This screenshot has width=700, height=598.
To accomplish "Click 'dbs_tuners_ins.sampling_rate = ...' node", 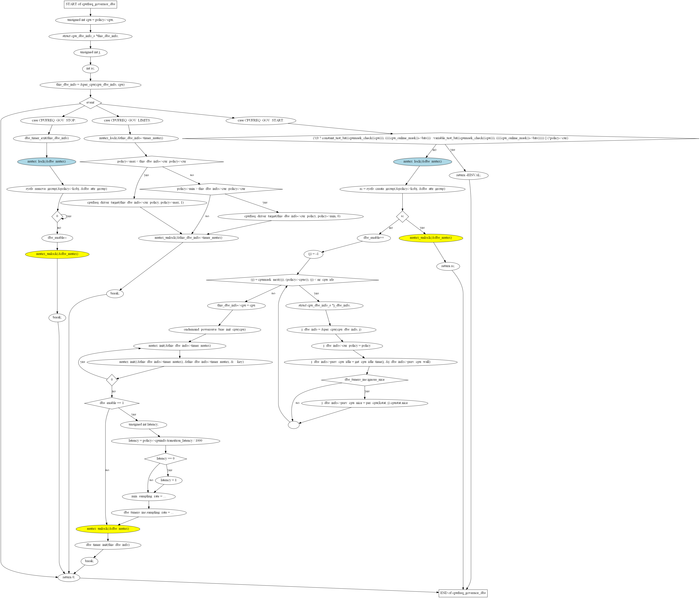I will coord(149,513).
